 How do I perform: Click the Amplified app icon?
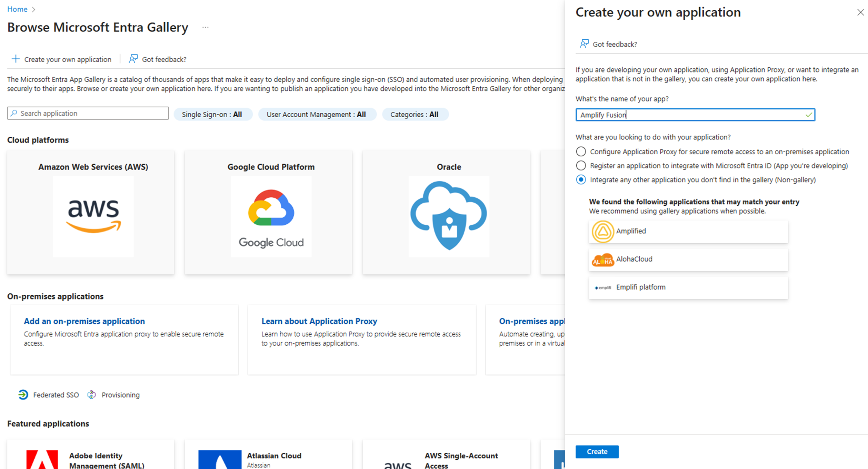602,232
